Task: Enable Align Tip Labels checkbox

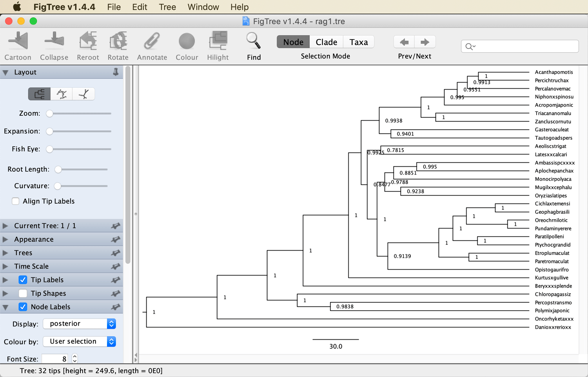Action: click(x=16, y=201)
